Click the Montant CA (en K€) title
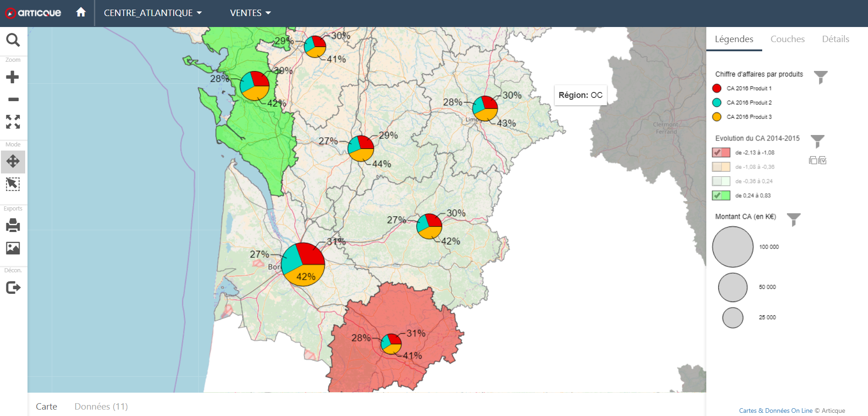Image resolution: width=868 pixels, height=416 pixels. pos(746,216)
